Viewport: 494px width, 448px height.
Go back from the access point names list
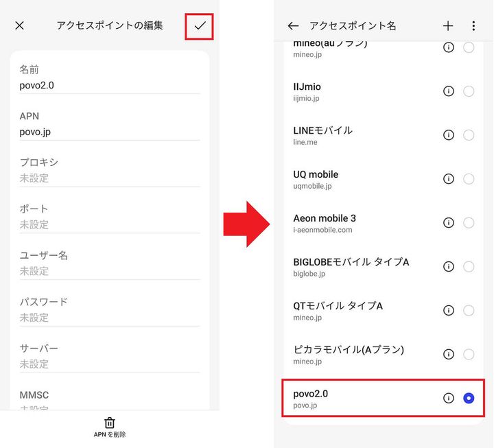(293, 26)
